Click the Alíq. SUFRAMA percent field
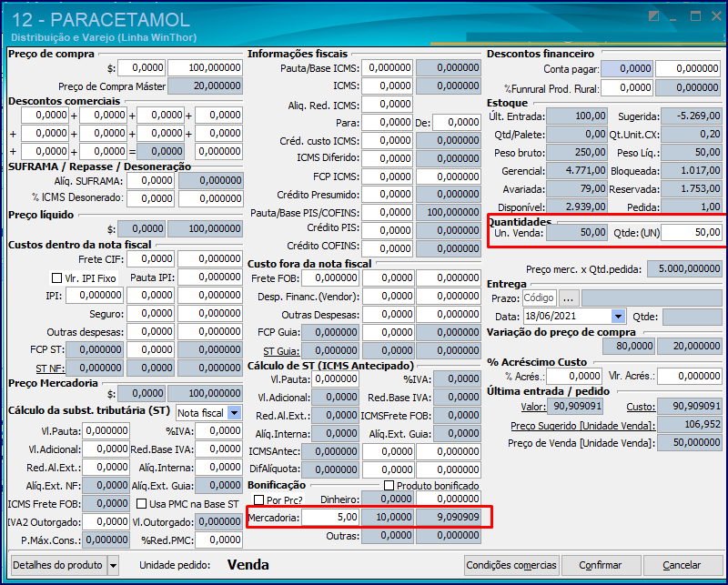Image resolution: width=728 pixels, height=585 pixels. click(151, 181)
